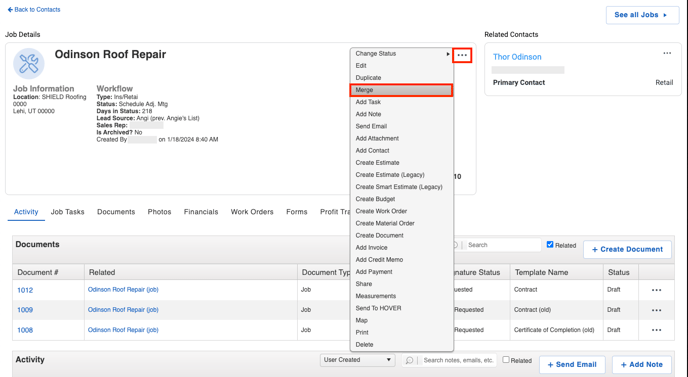Screen dimensions: 688x377
Task: Uncheck the Documents Related checkbox
Action: [x=550, y=244]
